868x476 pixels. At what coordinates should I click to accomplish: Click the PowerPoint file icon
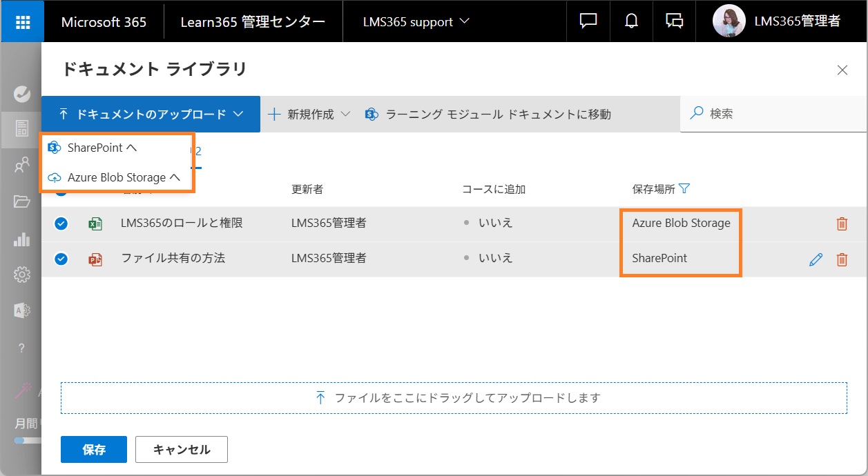tap(95, 259)
